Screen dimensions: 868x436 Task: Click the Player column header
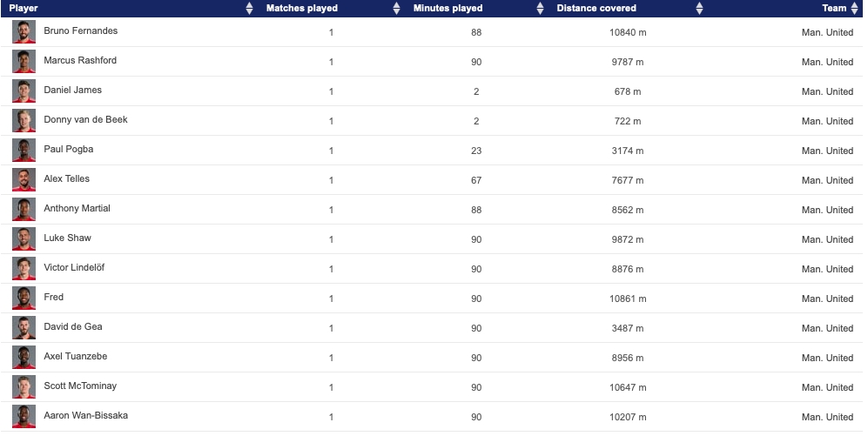pyautogui.click(x=24, y=9)
